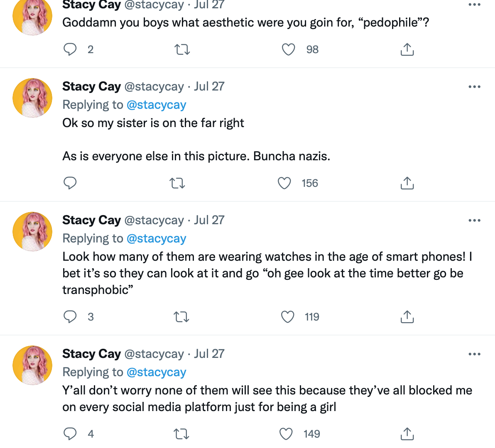Like the tweet with 149 likes
The width and height of the screenshot is (495, 448).
coord(286,434)
